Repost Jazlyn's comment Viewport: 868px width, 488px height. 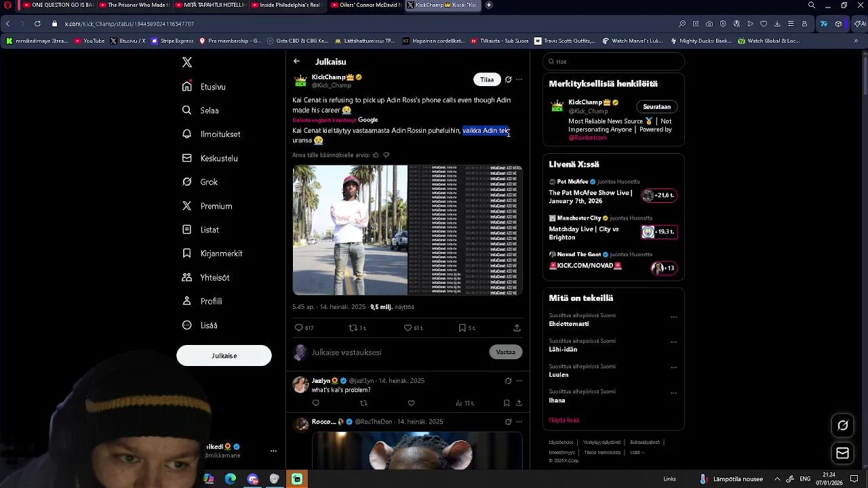point(363,403)
